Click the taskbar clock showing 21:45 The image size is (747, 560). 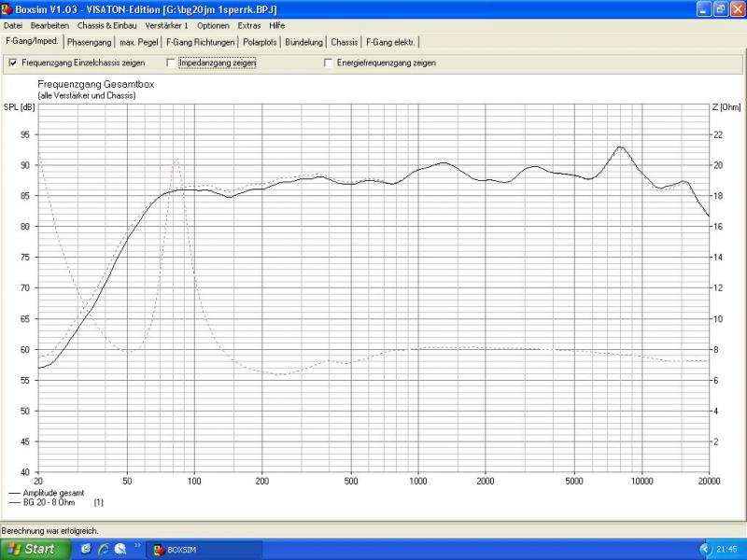(729, 549)
